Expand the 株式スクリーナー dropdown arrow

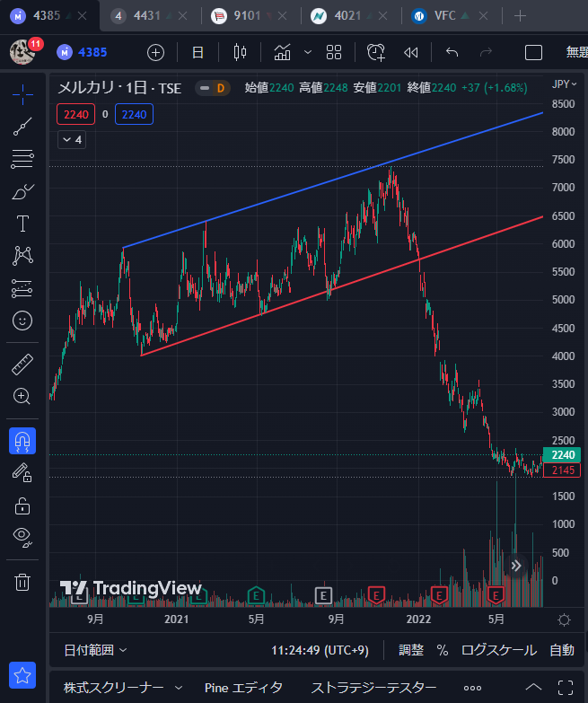[x=179, y=688]
